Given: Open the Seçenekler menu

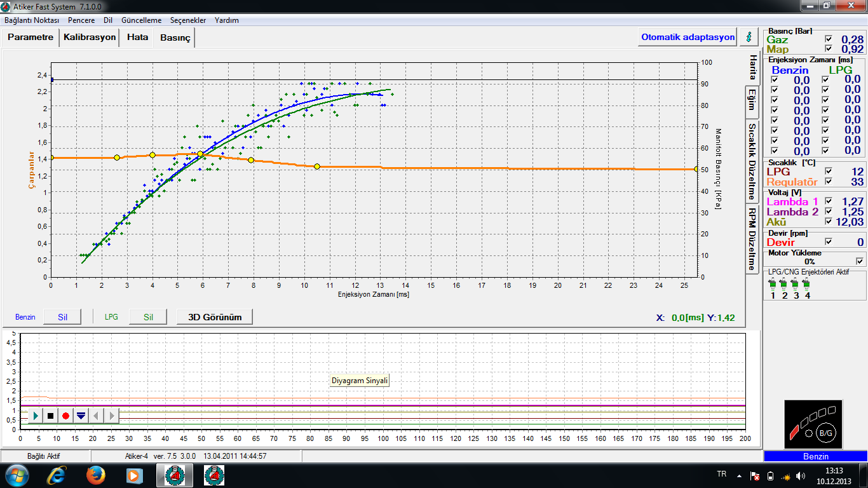Looking at the screenshot, I should pyautogui.click(x=188, y=20).
